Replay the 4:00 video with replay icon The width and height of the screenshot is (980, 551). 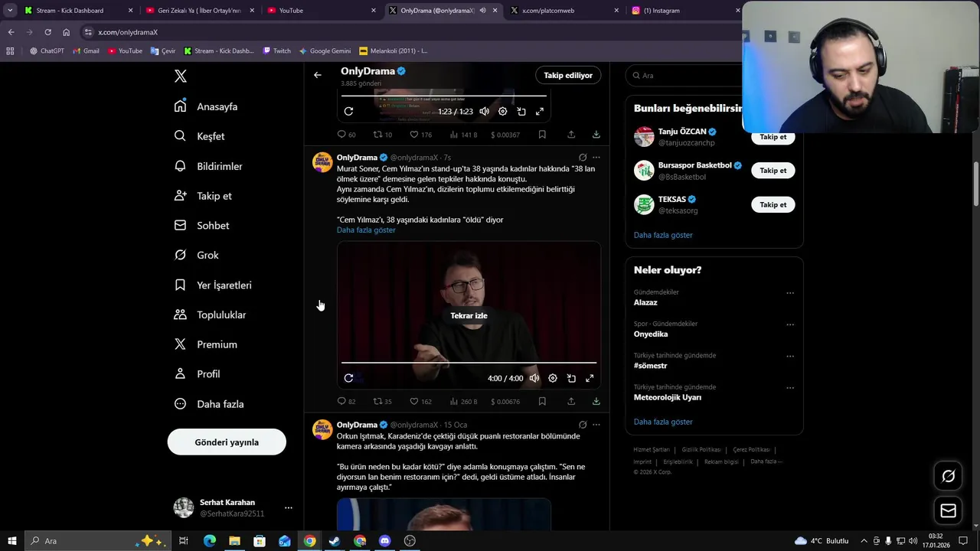point(348,378)
